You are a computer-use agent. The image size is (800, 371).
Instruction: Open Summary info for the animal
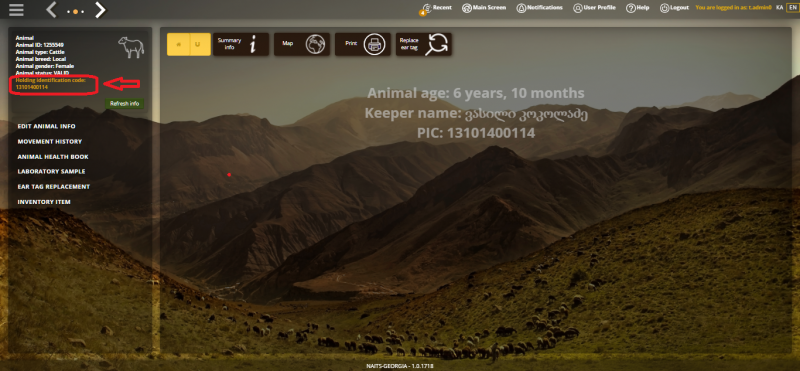241,44
